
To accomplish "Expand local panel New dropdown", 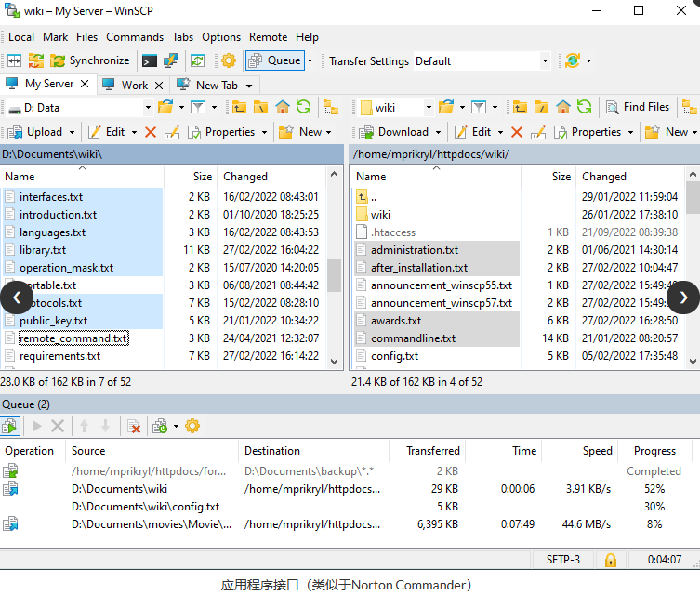I will pos(328,133).
